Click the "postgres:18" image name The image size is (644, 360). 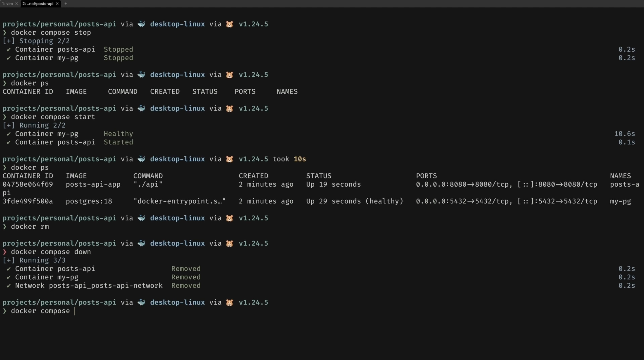click(89, 201)
